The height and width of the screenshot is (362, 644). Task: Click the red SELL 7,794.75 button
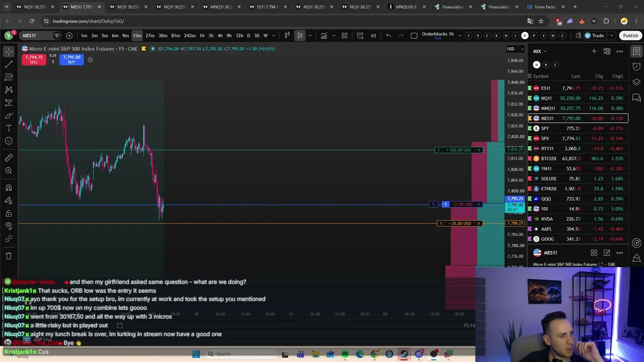[x=34, y=59]
